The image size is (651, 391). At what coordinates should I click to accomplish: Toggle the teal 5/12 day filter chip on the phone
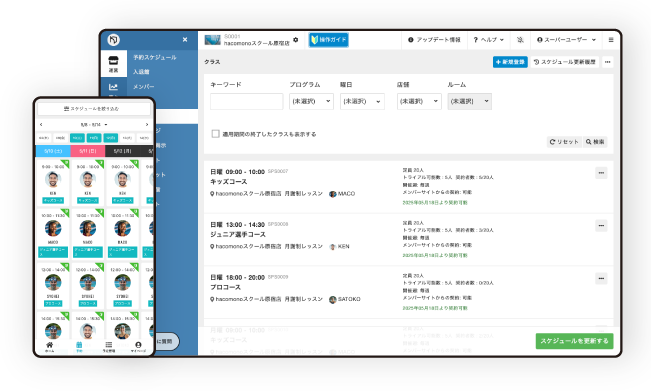click(x=110, y=138)
